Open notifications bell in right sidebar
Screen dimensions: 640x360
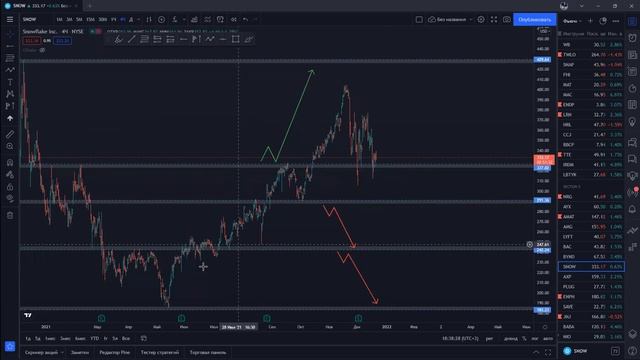coord(632,209)
